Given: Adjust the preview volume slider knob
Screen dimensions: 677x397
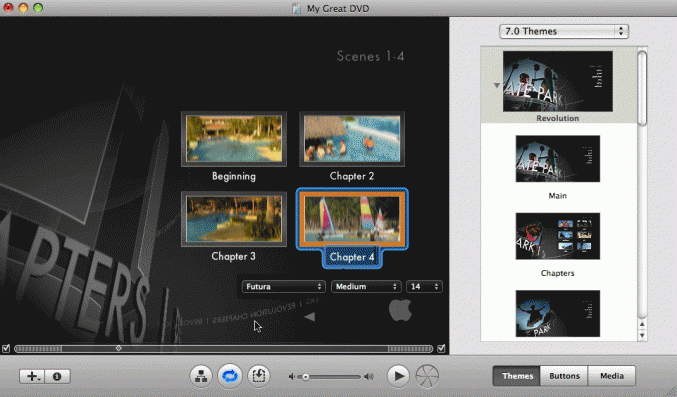Looking at the screenshot, I should coord(305,377).
